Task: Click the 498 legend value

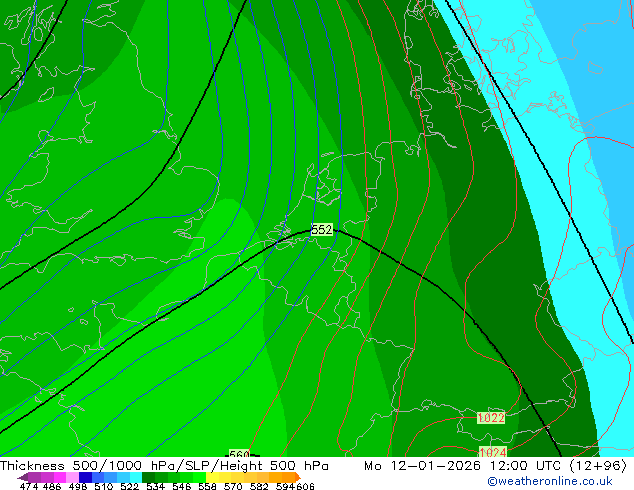Action: [78, 486]
